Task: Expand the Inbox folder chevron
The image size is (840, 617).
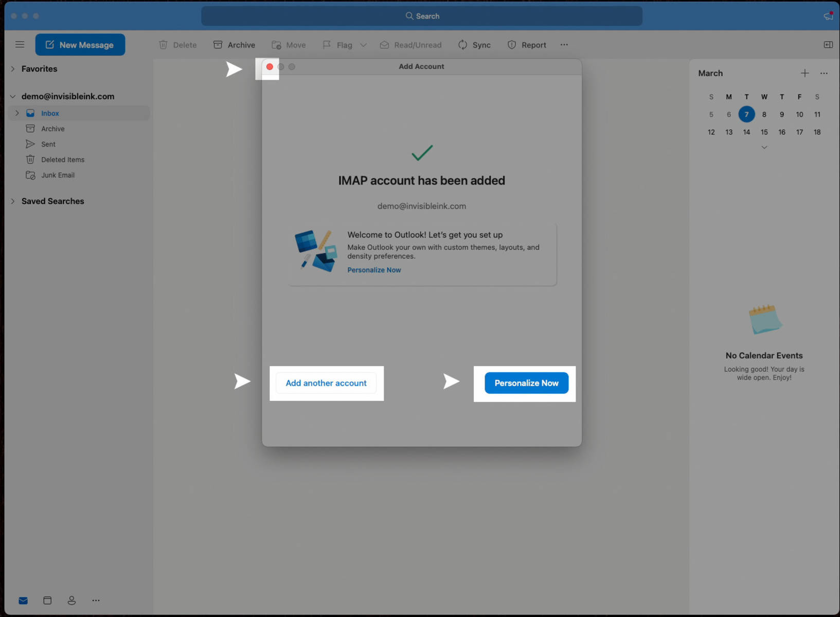Action: click(17, 113)
